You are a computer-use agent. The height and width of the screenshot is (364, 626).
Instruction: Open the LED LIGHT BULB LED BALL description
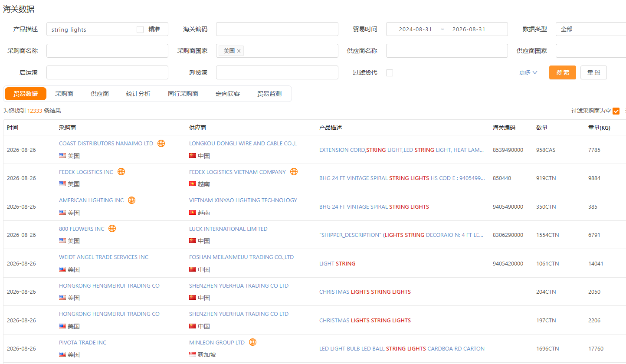[402, 348]
